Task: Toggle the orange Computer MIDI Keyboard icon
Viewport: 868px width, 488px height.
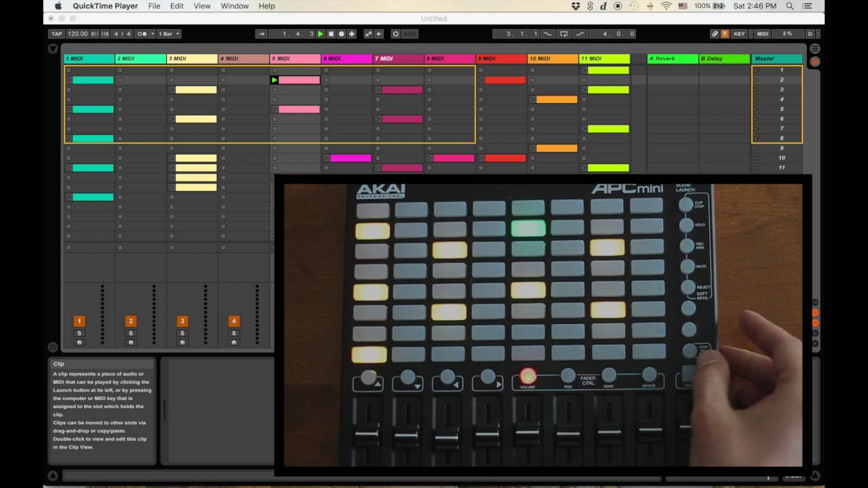Action: (x=725, y=34)
